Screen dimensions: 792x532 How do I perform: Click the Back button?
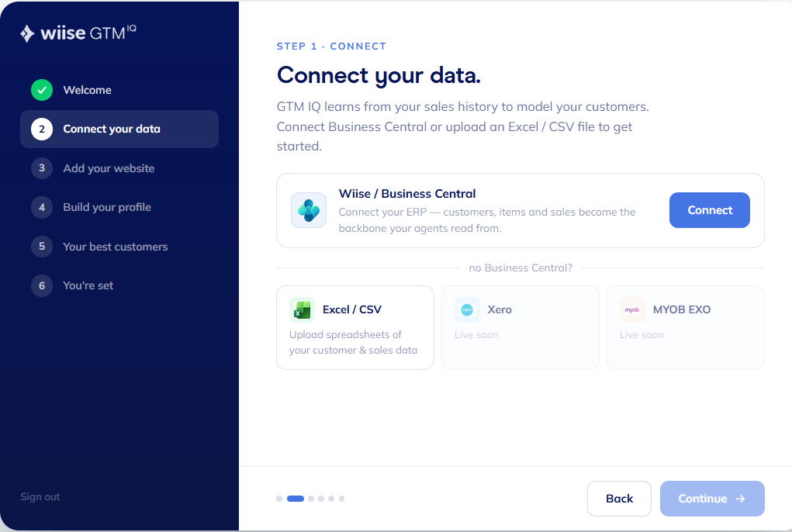[x=619, y=499]
